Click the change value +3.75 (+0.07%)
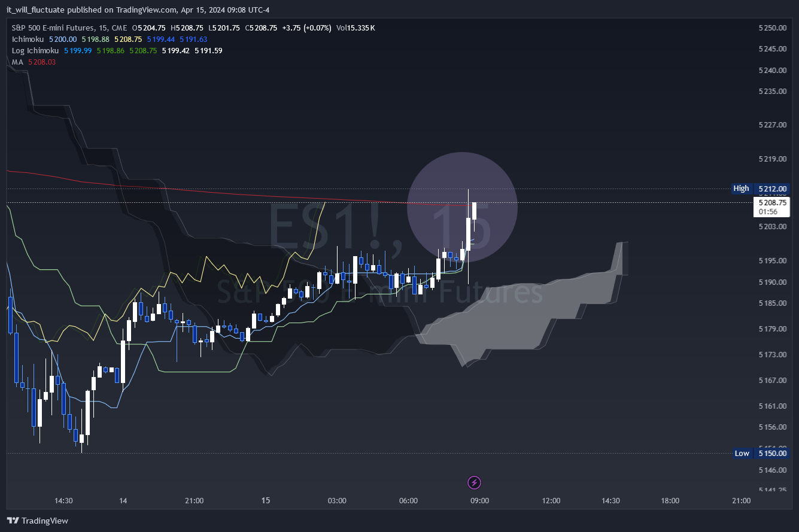The width and height of the screenshot is (799, 532). point(307,28)
